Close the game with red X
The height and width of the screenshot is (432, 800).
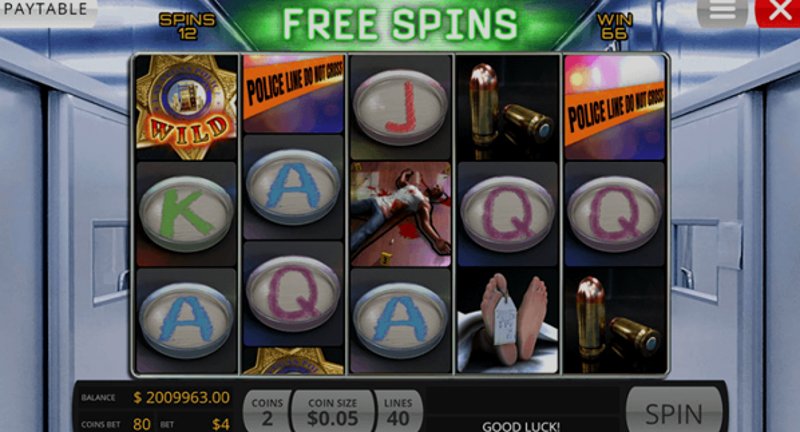pyautogui.click(x=778, y=11)
